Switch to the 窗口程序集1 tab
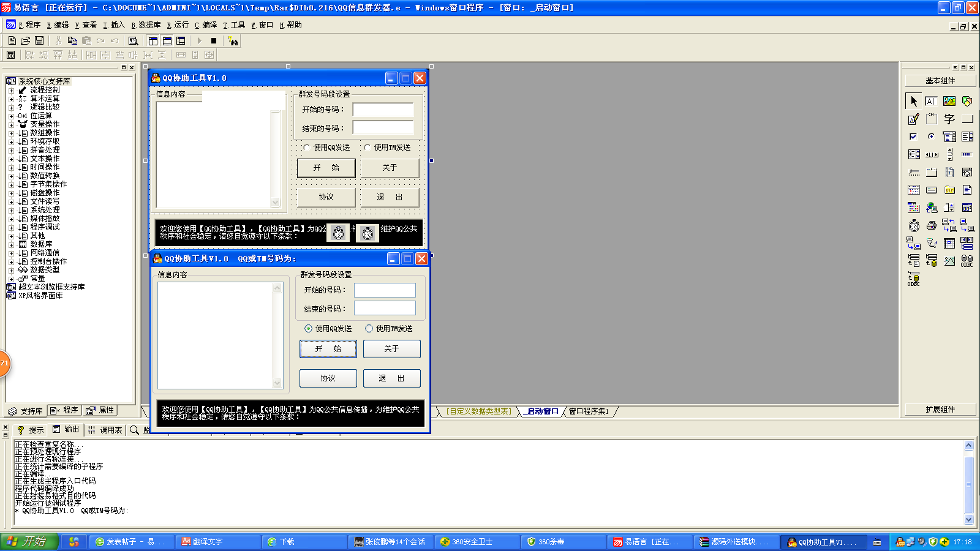 click(589, 411)
